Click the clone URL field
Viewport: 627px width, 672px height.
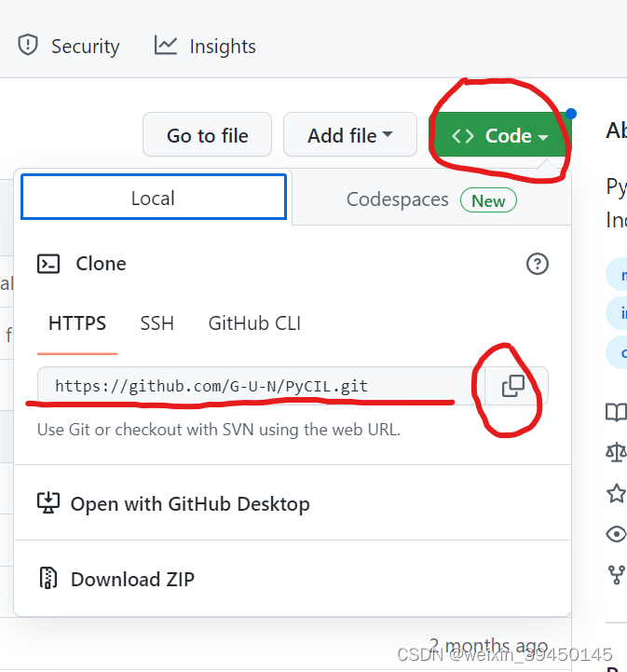point(261,386)
